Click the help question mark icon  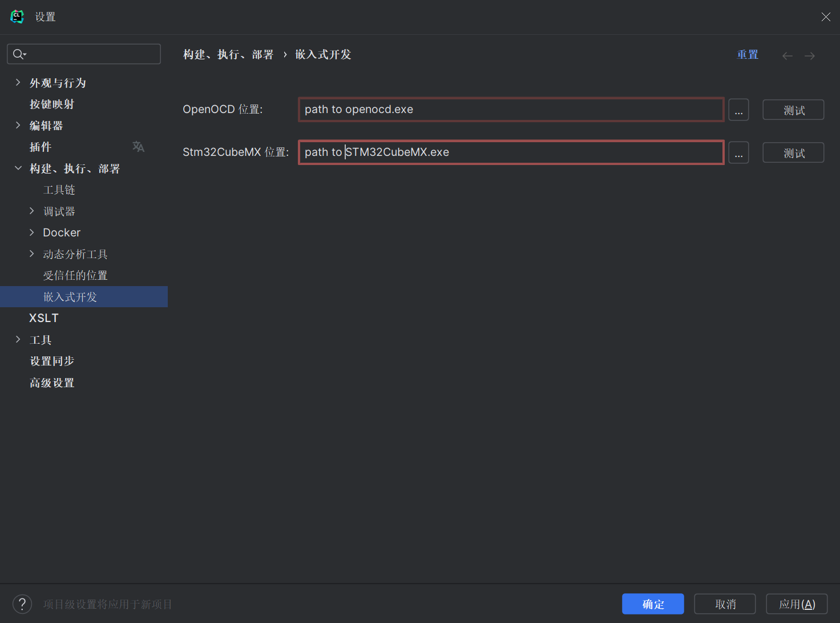pyautogui.click(x=22, y=604)
